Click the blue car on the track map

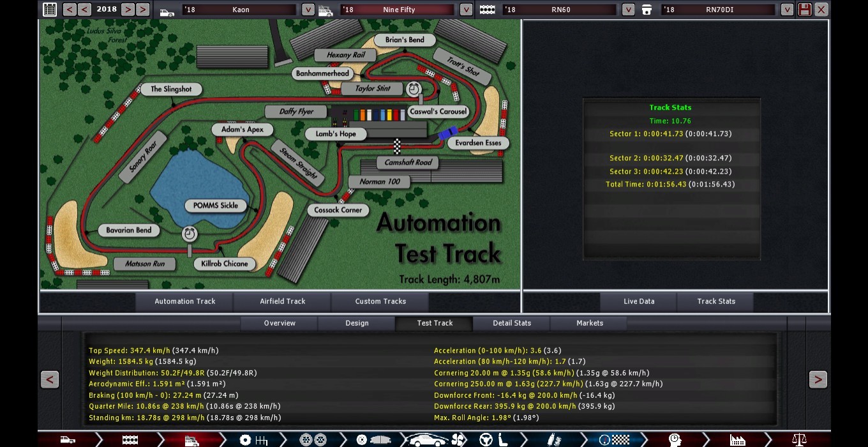click(447, 133)
